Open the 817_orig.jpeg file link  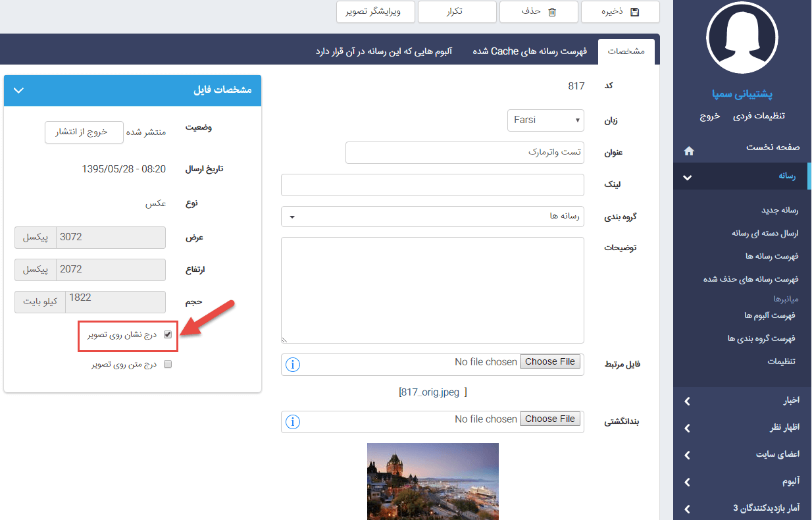point(432,392)
